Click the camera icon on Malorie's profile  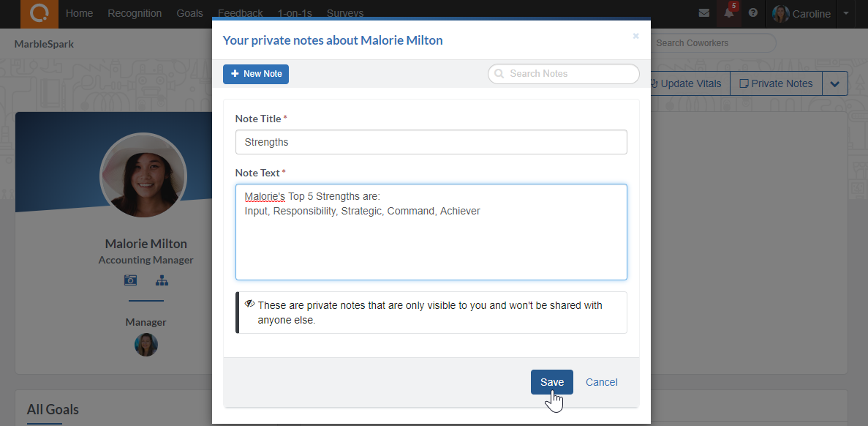tap(130, 280)
